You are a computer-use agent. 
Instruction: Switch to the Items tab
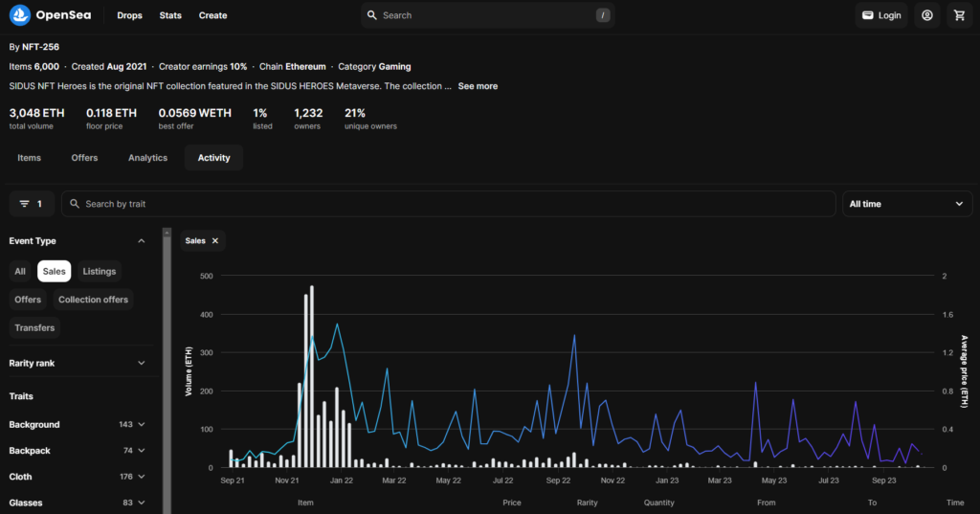click(x=29, y=158)
